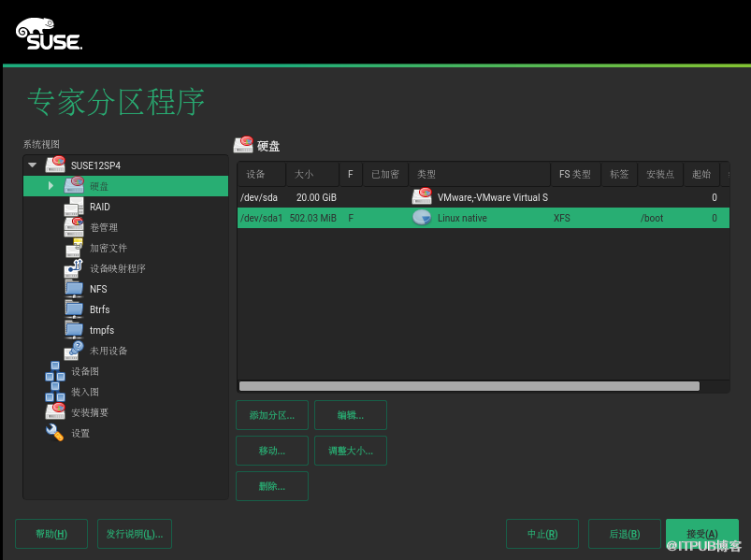This screenshot has width=751, height=560.
Task: Open the 卷管理 tree entry
Action: [104, 227]
